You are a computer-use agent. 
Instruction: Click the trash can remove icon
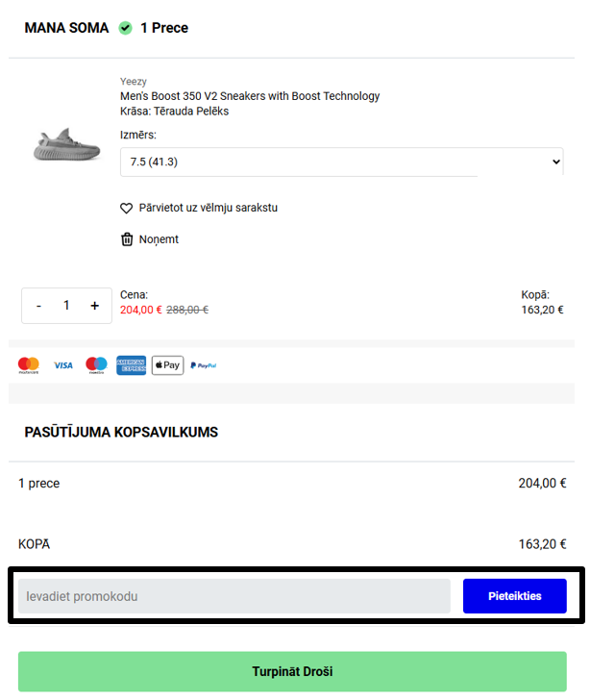(126, 239)
